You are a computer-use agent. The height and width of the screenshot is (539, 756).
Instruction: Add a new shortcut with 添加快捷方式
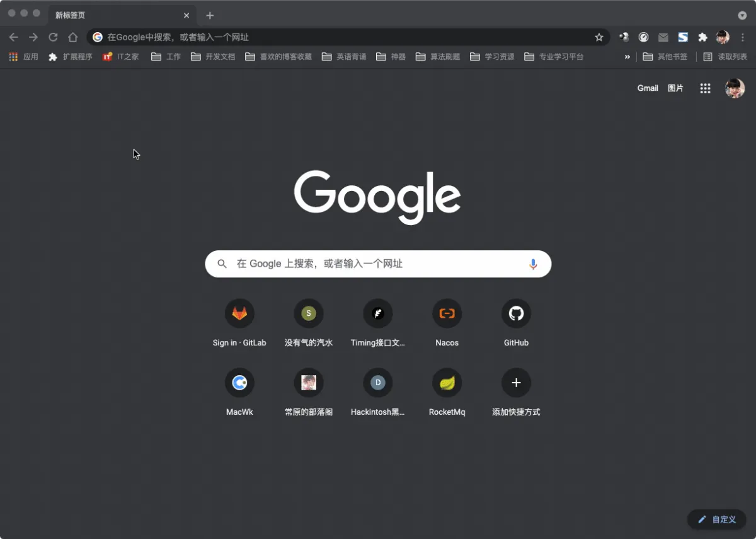pyautogui.click(x=516, y=383)
